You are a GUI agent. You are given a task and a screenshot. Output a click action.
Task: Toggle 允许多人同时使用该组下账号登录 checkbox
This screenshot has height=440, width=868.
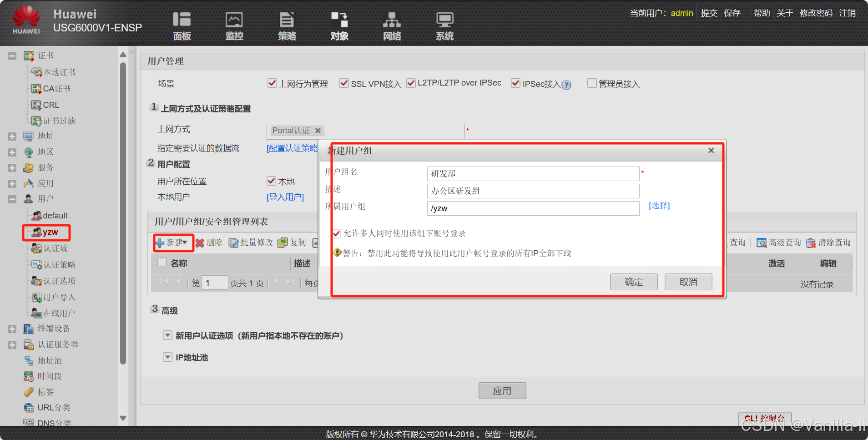pos(337,233)
